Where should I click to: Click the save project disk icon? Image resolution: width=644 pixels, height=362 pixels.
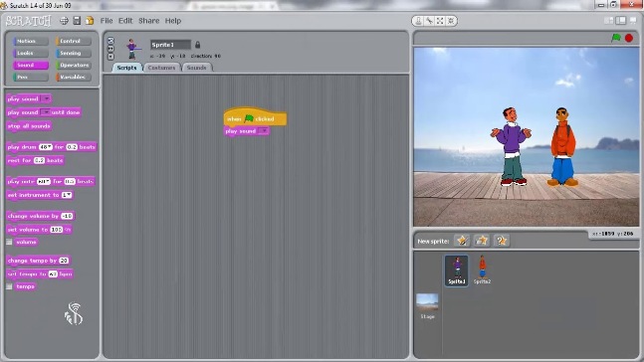(77, 21)
